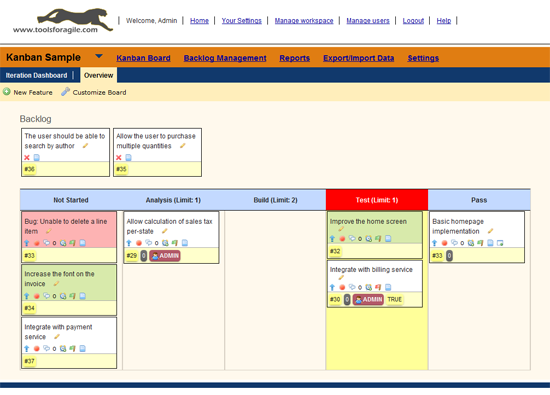Click the ADMIN user badge on card #30
Image resolution: width=550 pixels, height=395 pixels.
[368, 300]
